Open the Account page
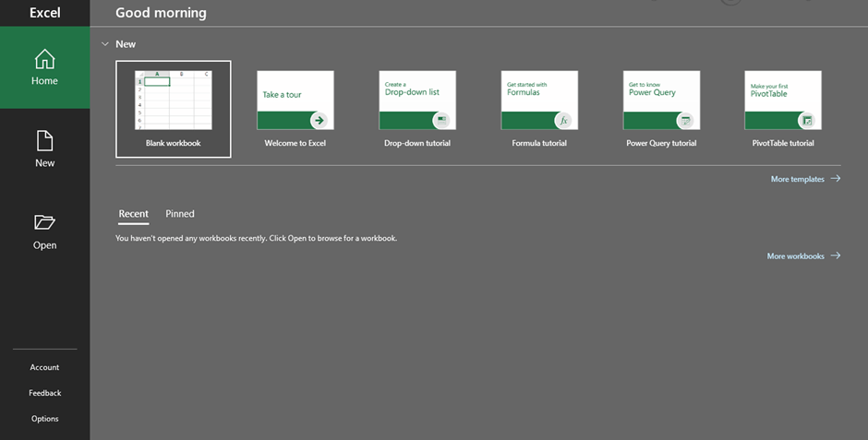This screenshot has width=868, height=440. (44, 367)
